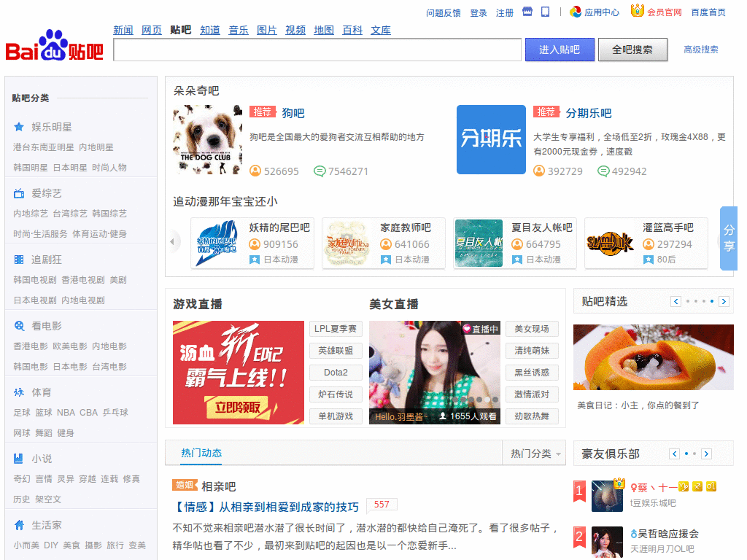Click the 进入贴吧 button
Viewport: 747px width, 560px height.
(560, 50)
